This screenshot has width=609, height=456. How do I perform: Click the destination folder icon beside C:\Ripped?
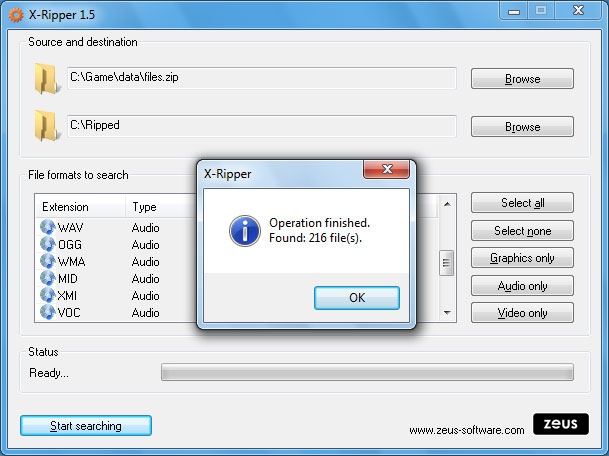click(47, 126)
